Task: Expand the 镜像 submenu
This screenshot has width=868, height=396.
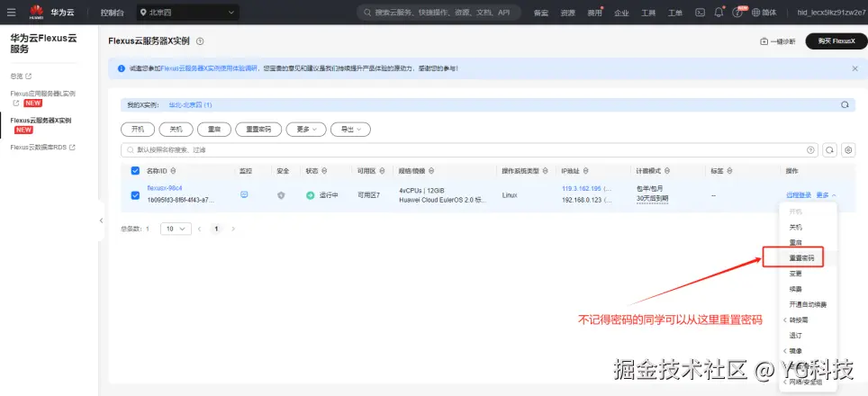Action: tap(792, 351)
